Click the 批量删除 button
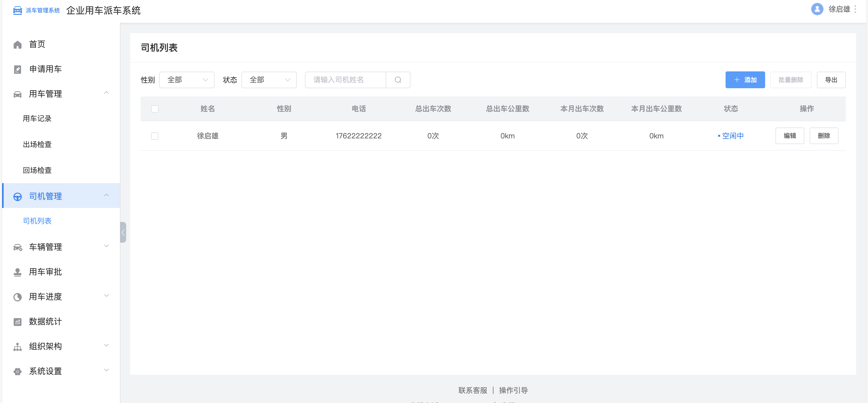Viewport: 868px width, 403px height. tap(790, 80)
